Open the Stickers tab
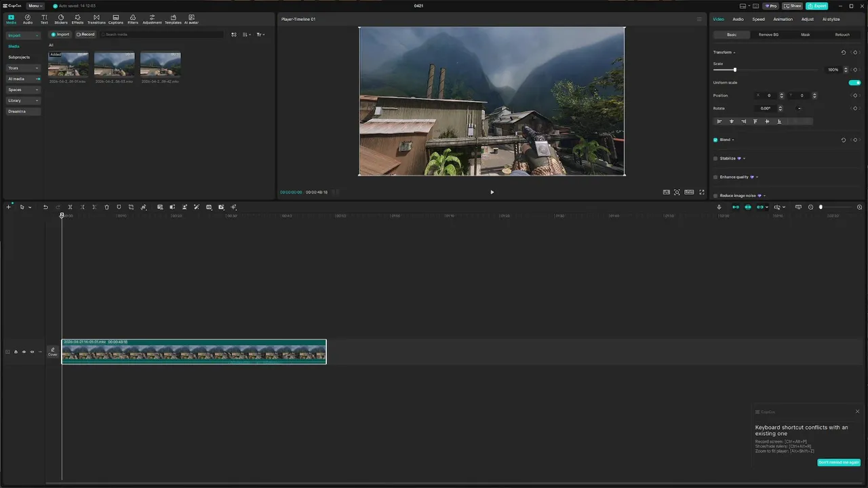Viewport: 868px width, 488px height. point(61,19)
